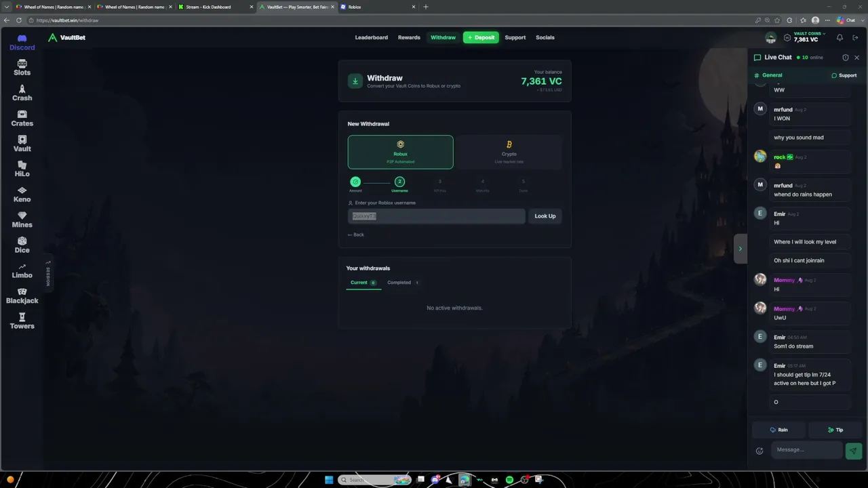The image size is (868, 488).
Task: Open the Support nav item
Action: pos(515,37)
